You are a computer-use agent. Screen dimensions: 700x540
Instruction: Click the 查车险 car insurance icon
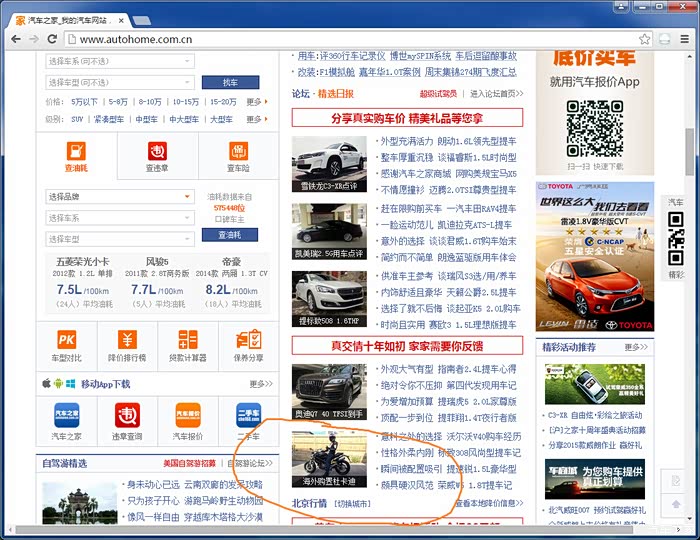tap(237, 155)
